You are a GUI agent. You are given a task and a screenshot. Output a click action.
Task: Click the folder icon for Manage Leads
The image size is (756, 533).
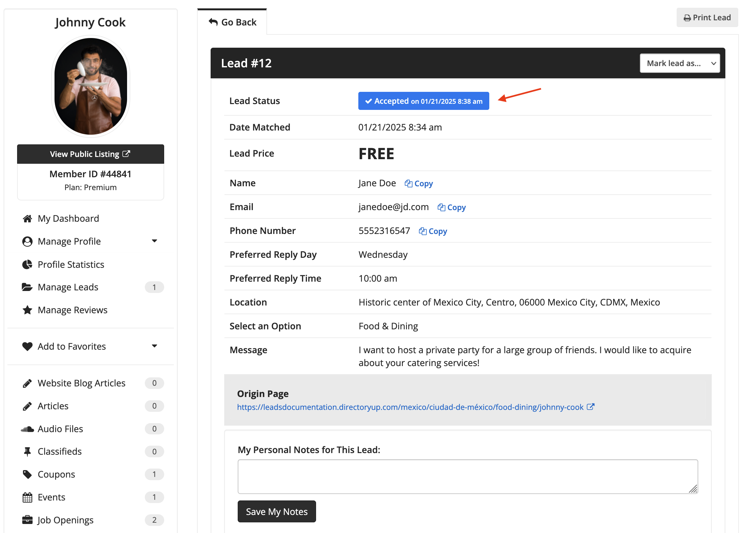pos(27,287)
